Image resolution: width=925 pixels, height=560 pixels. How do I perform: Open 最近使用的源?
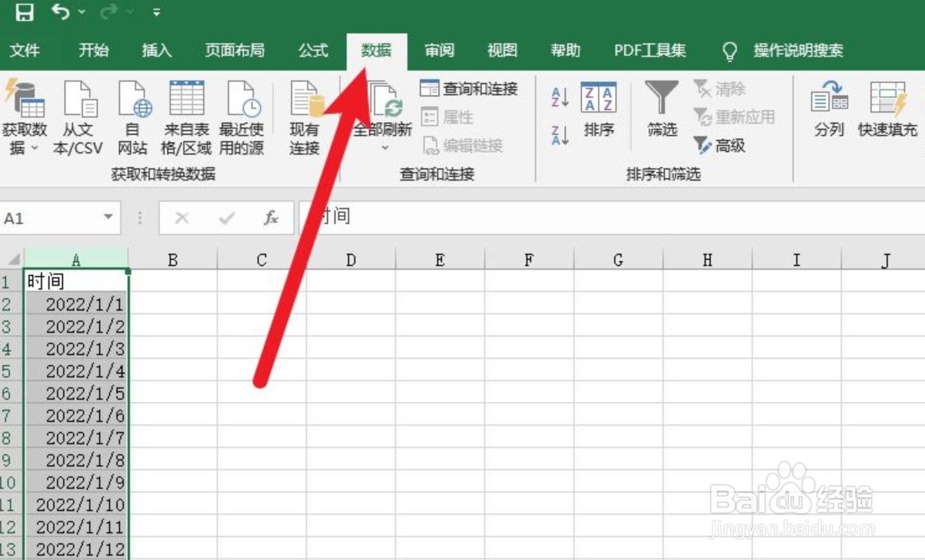point(241,118)
